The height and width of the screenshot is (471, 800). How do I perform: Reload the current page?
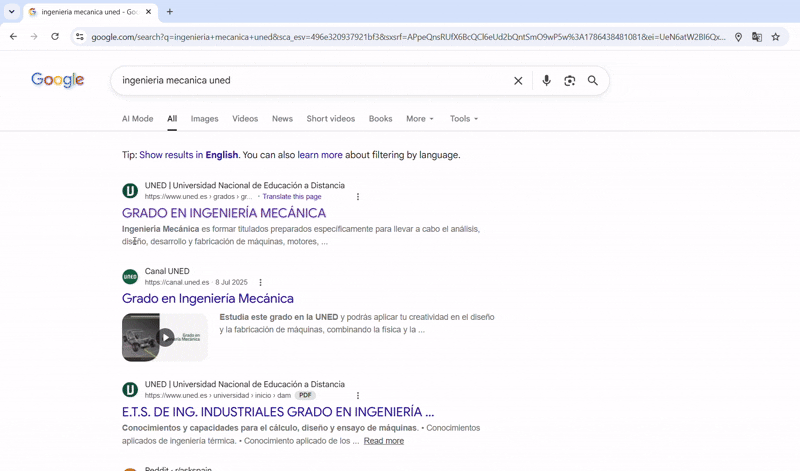pos(55,37)
